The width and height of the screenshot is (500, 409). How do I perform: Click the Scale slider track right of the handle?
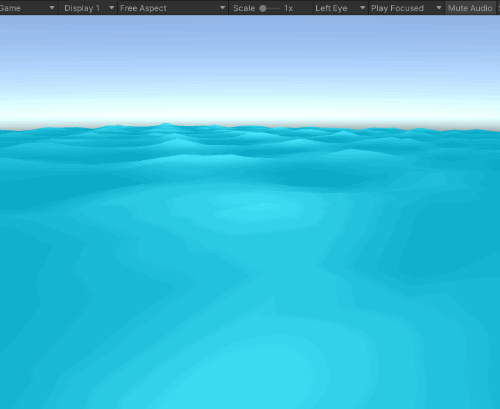pyautogui.click(x=274, y=8)
